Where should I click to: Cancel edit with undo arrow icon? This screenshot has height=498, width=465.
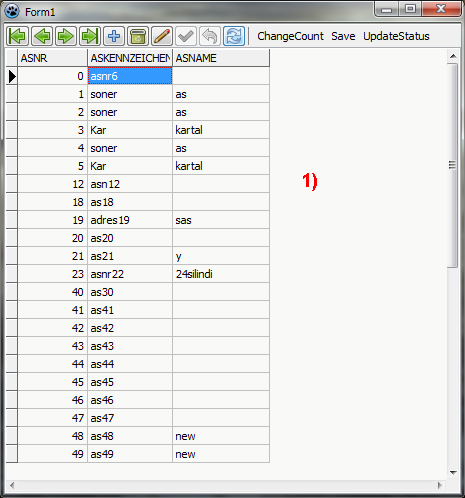click(x=210, y=36)
